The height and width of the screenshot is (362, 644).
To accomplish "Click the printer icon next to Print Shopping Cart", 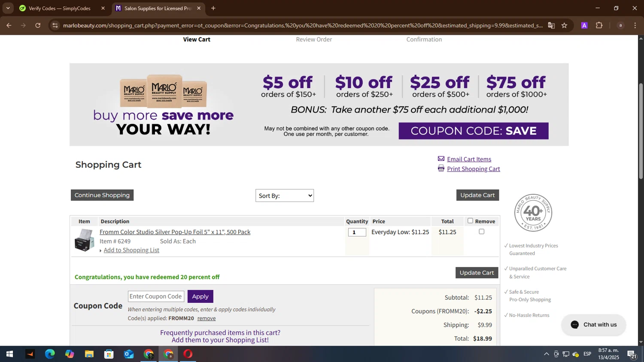I will pos(441,169).
